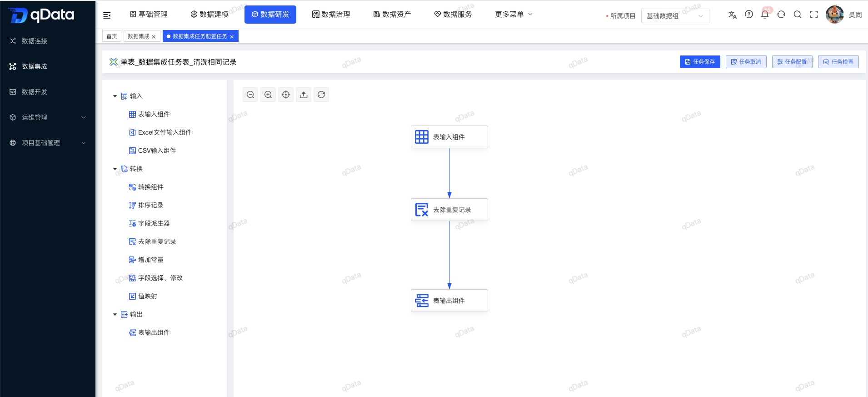Open the help question mark icon

pos(749,15)
